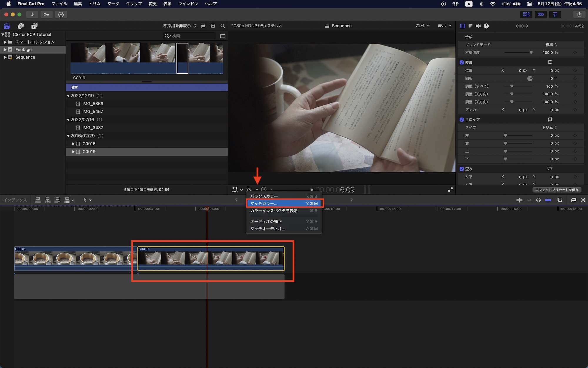Viewport: 588px width, 368px height.
Task: Toggle the viewer full-screen arrows icon
Action: 450,190
